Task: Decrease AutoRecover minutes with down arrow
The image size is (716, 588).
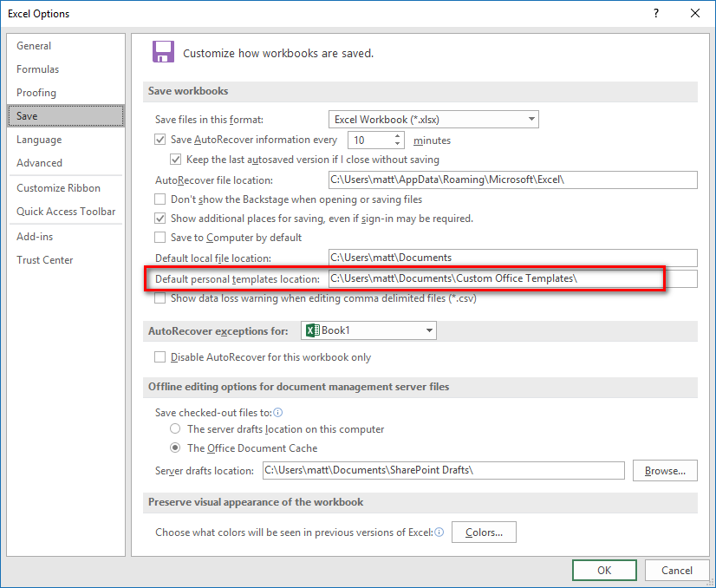Action: [x=397, y=143]
